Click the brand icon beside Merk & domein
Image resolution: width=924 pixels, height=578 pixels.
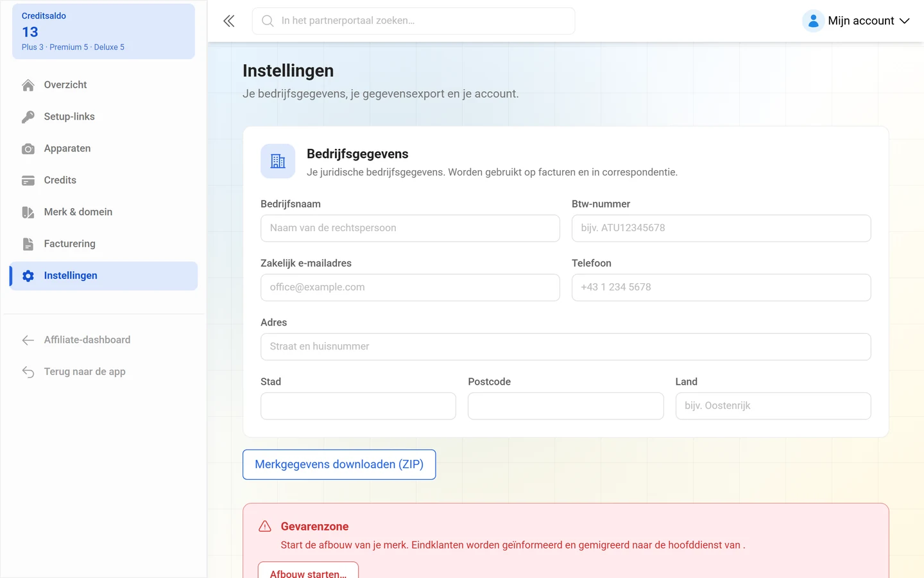[x=28, y=213]
